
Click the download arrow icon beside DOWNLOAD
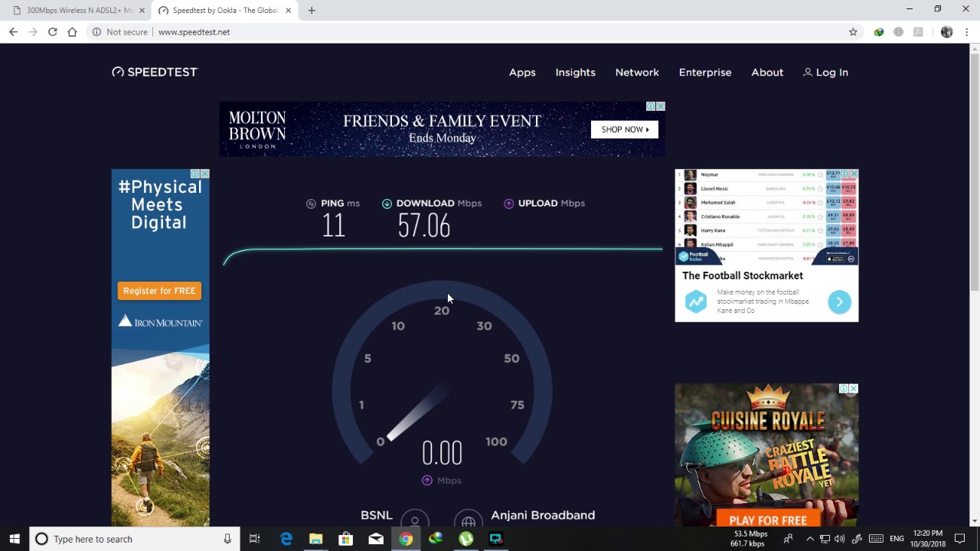(387, 204)
